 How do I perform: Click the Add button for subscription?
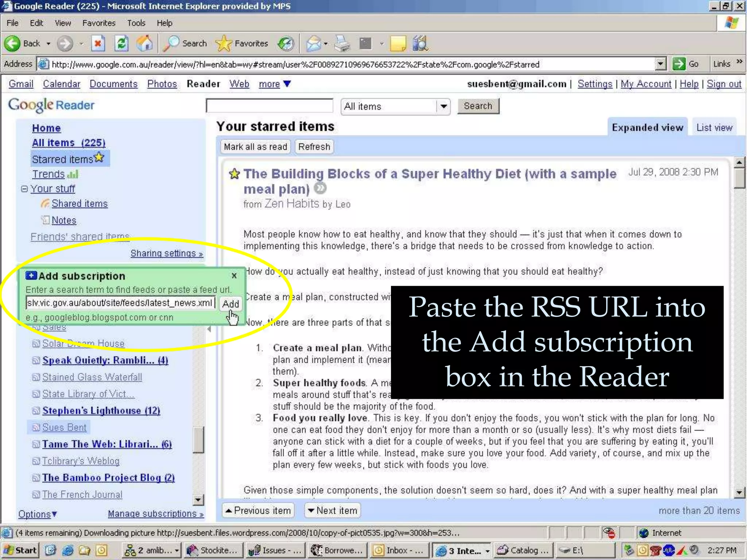(231, 304)
